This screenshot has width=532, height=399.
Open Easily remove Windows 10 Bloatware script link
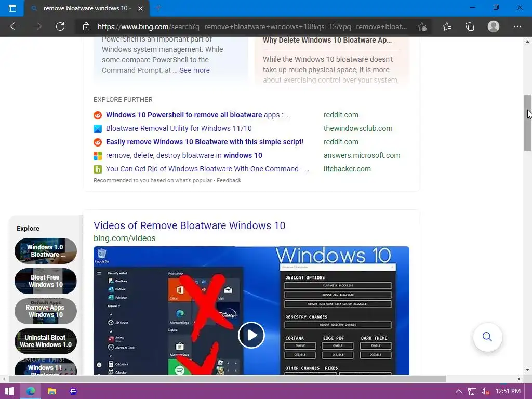pos(205,142)
